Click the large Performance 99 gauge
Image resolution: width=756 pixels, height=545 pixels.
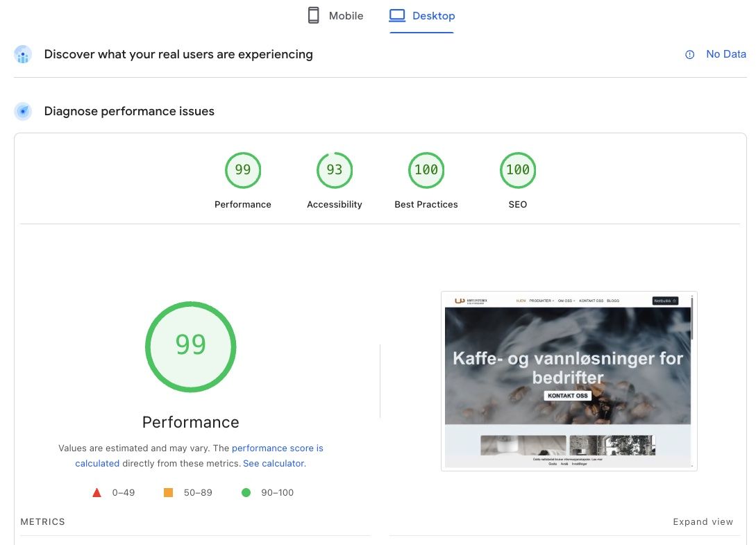point(191,347)
